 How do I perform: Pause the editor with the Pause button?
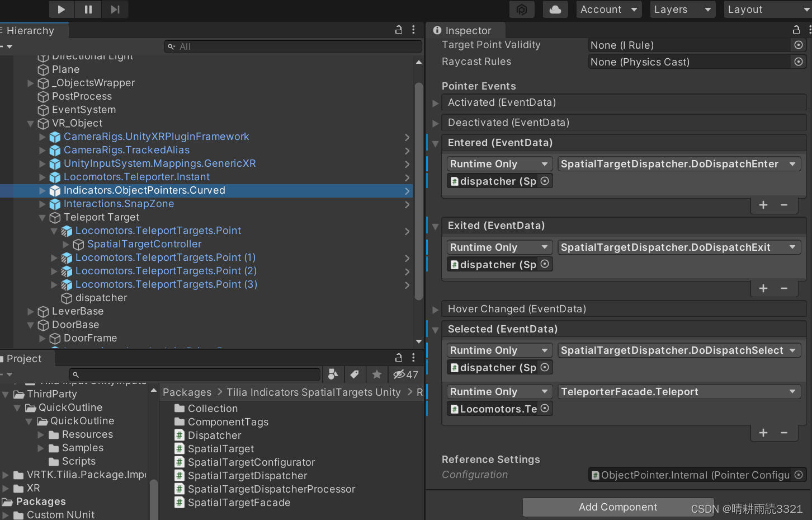pos(88,10)
